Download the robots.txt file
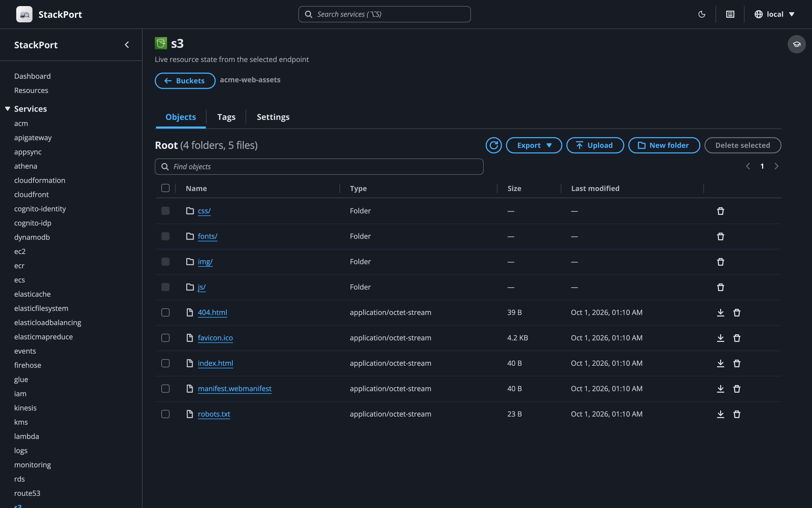 click(x=720, y=414)
